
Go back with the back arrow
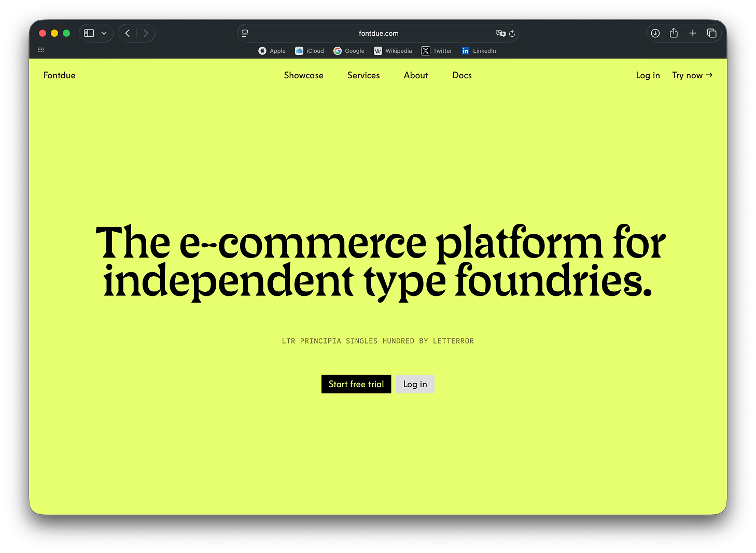click(x=128, y=33)
